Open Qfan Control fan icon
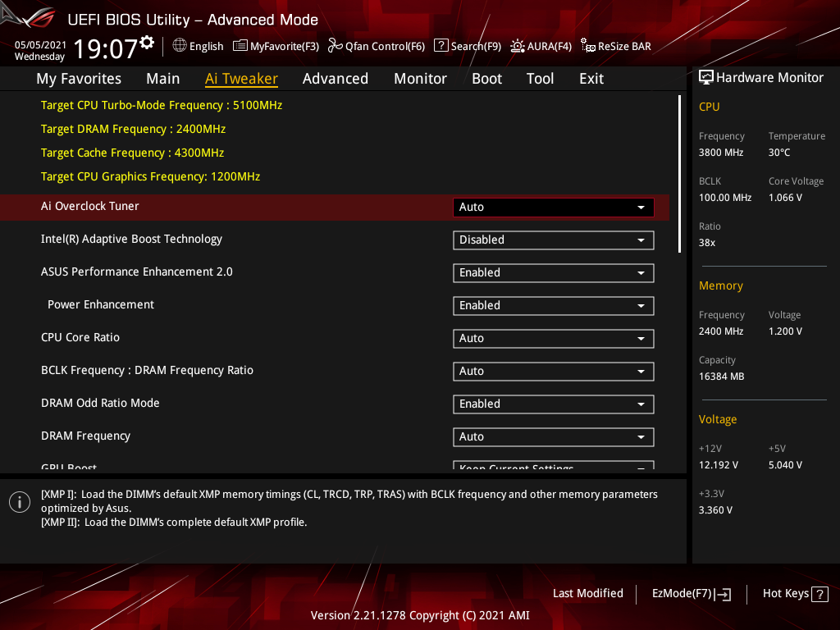The width and height of the screenshot is (840, 630). point(336,46)
